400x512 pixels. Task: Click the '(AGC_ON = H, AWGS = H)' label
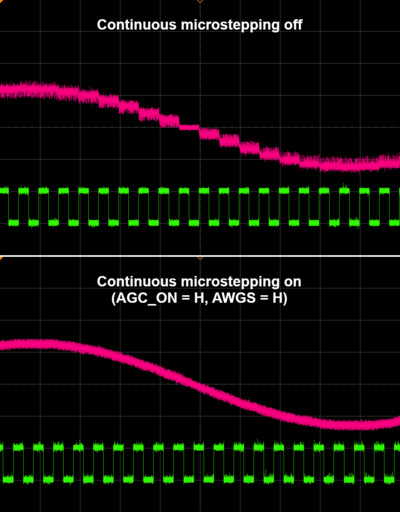(x=199, y=298)
